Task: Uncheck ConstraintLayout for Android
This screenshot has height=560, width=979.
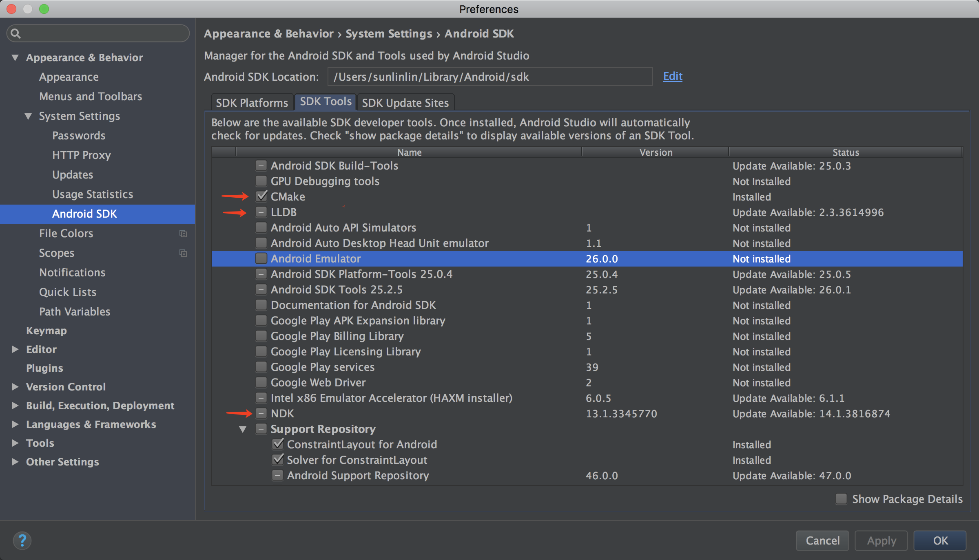Action: [x=277, y=444]
